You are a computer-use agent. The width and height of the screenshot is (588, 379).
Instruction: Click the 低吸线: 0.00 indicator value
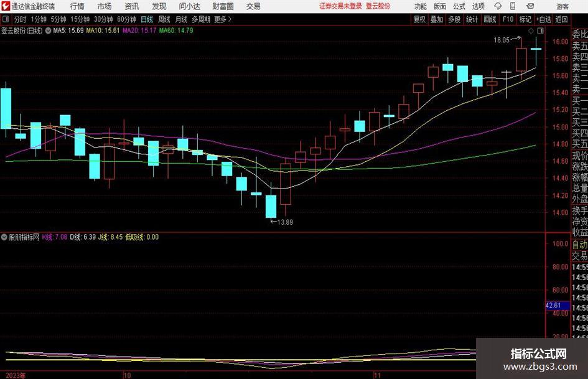142,237
